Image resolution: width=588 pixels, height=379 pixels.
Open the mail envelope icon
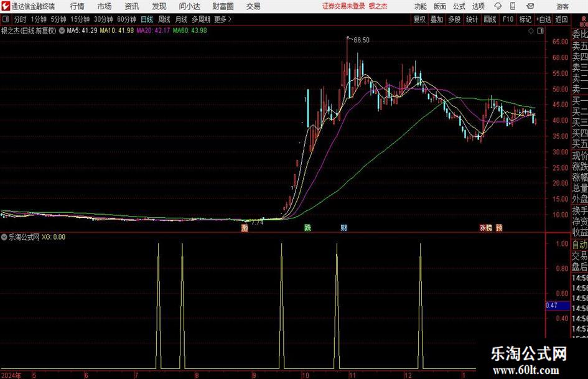530,6
